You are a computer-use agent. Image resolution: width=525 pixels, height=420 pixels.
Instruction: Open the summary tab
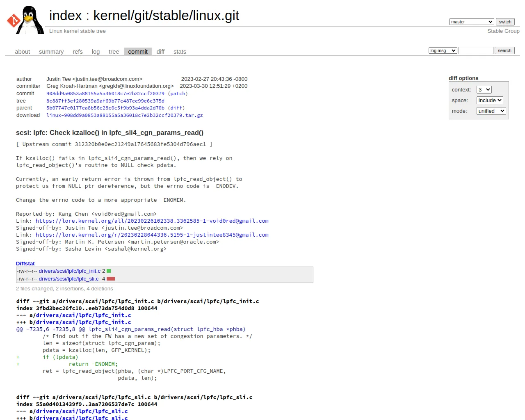pyautogui.click(x=51, y=52)
